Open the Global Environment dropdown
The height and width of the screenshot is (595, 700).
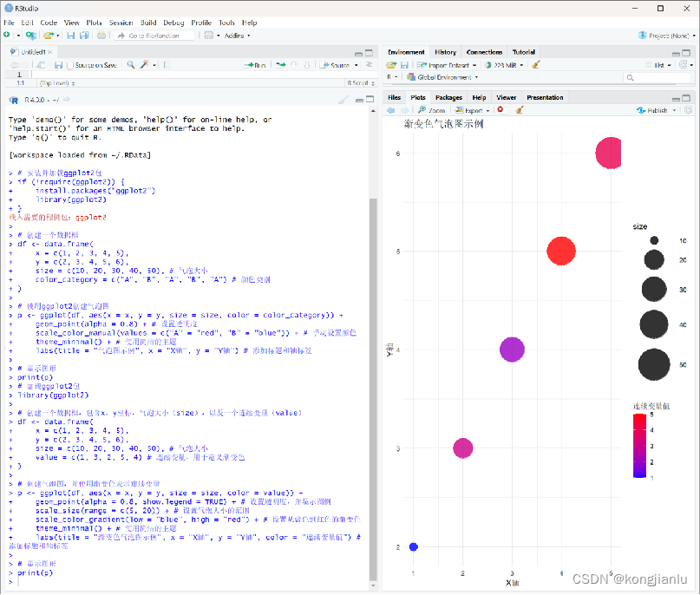pyautogui.click(x=442, y=77)
